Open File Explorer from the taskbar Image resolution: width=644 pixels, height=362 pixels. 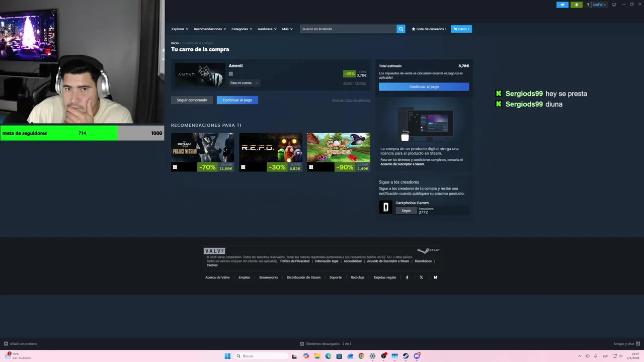317,356
